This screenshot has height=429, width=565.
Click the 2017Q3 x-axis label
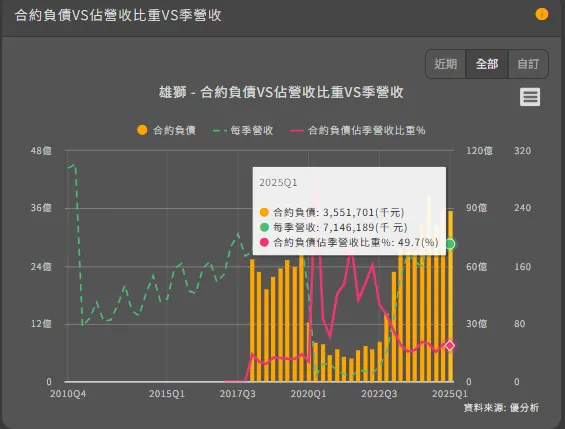click(x=237, y=394)
